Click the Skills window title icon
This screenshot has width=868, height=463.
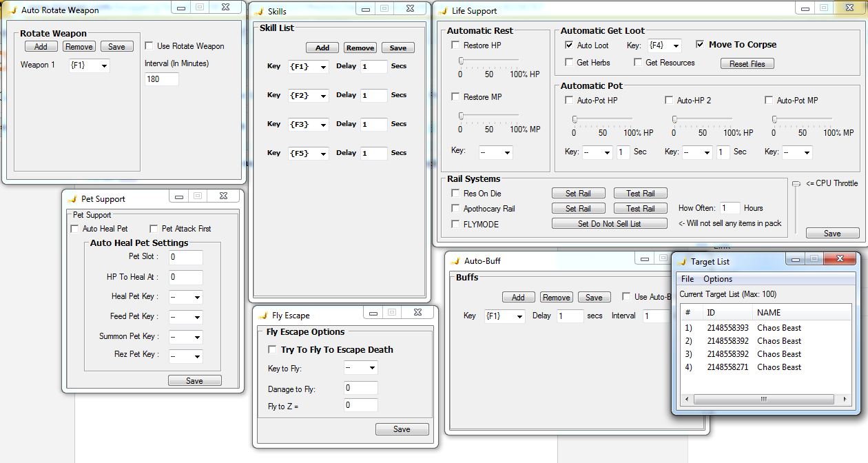tap(259, 10)
